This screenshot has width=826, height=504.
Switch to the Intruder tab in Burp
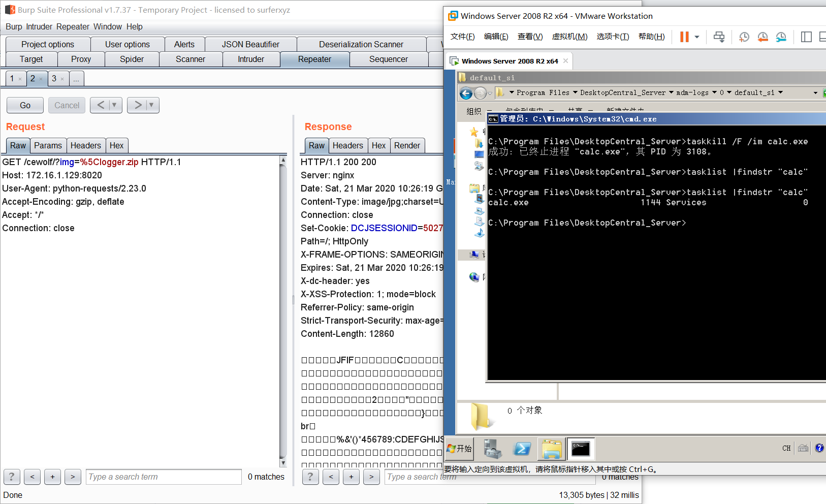click(251, 59)
